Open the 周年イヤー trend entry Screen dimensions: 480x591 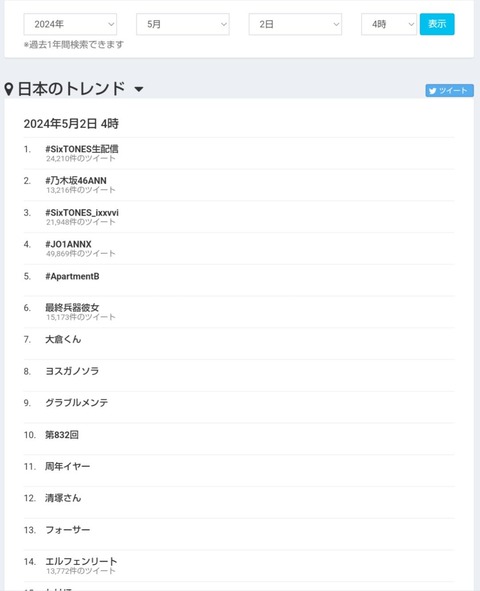click(x=67, y=466)
